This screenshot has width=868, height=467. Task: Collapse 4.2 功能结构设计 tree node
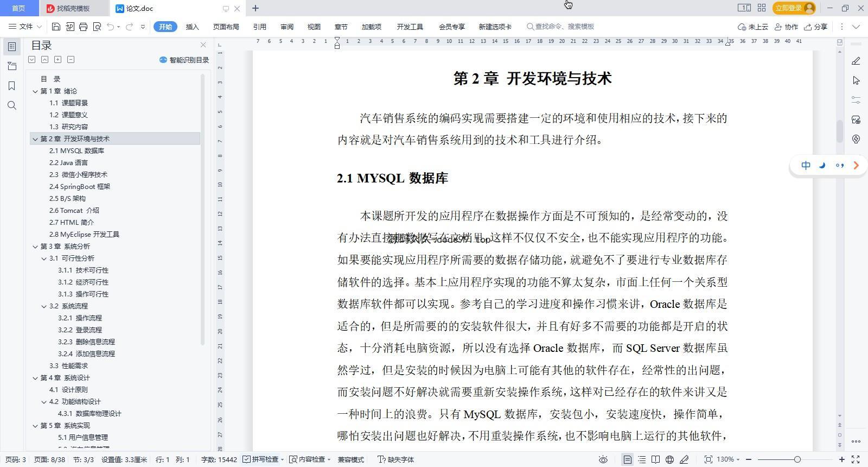[44, 402]
